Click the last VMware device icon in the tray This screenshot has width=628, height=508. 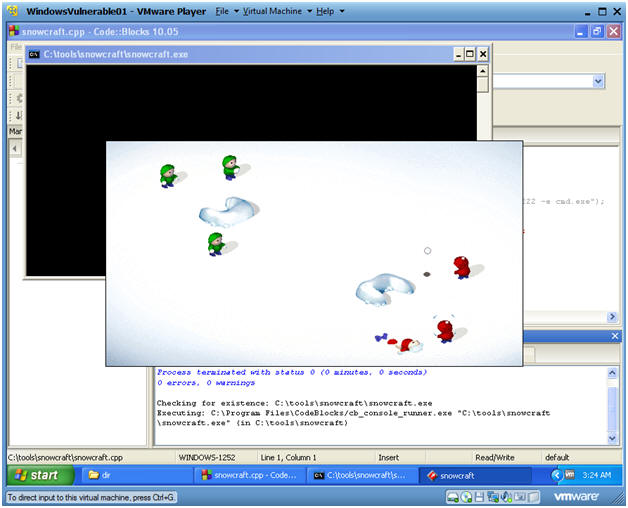pos(533,497)
